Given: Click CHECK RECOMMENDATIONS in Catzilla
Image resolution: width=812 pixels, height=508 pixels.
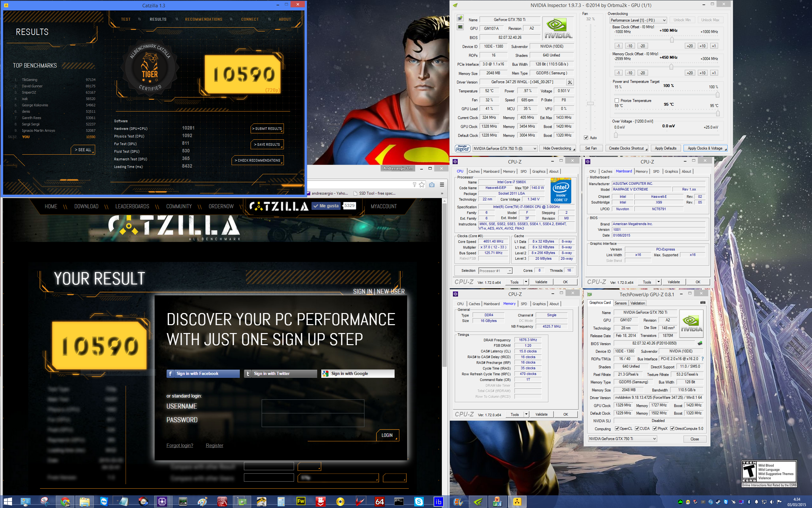Looking at the screenshot, I should 257,160.
